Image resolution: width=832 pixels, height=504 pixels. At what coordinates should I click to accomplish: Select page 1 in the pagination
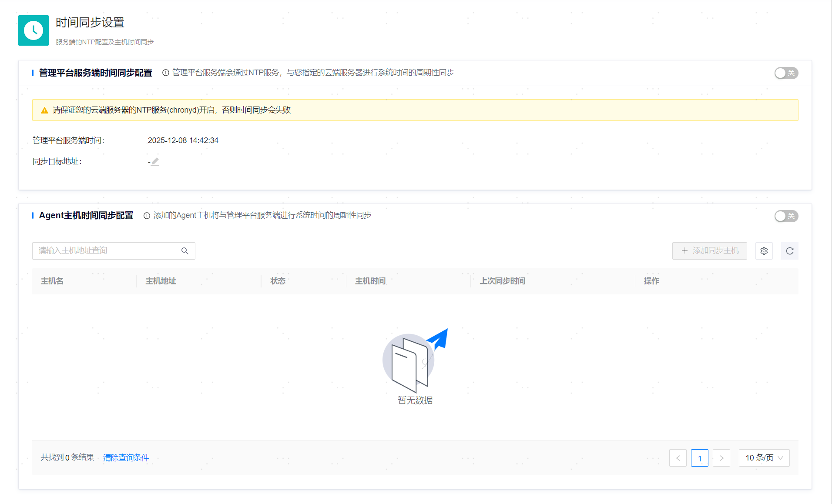[699, 458]
